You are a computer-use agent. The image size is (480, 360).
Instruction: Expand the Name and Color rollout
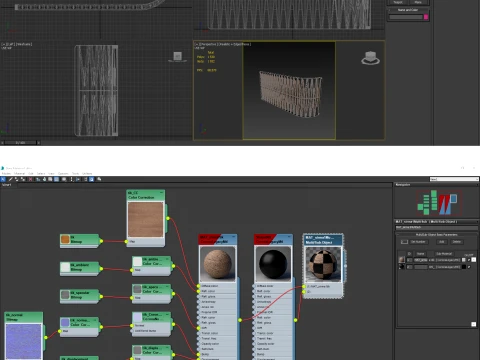(408, 10)
